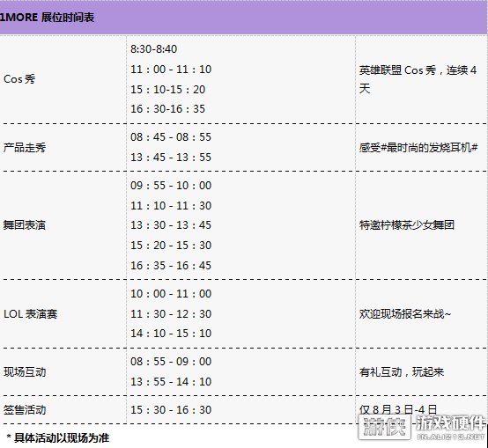
Task: Click the 13：55 - 14：10 interaction time
Action: pyautogui.click(x=171, y=382)
